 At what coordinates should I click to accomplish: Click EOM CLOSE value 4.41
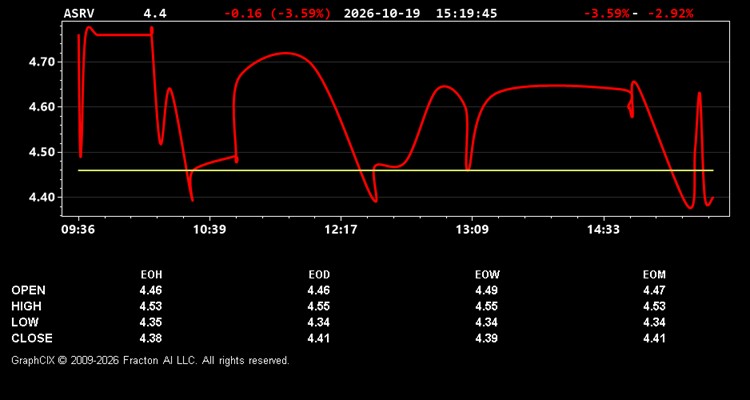click(x=654, y=338)
